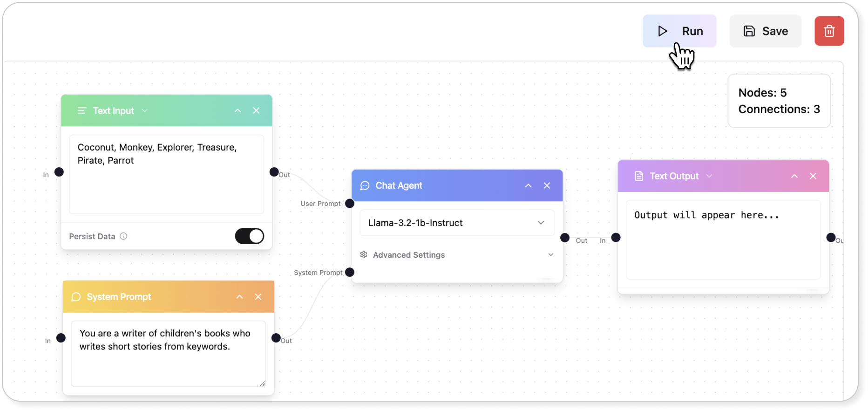Click the Persist Data info icon
The height and width of the screenshot is (411, 868).
click(123, 236)
